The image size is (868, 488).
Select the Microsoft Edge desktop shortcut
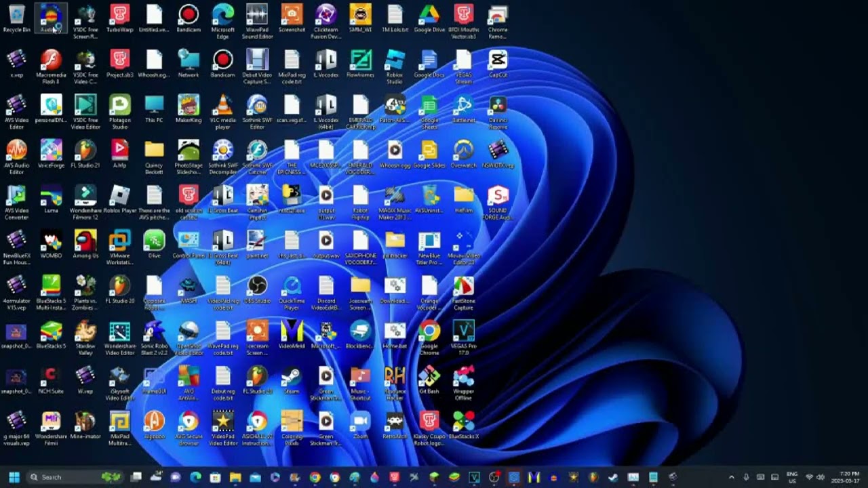point(223,22)
